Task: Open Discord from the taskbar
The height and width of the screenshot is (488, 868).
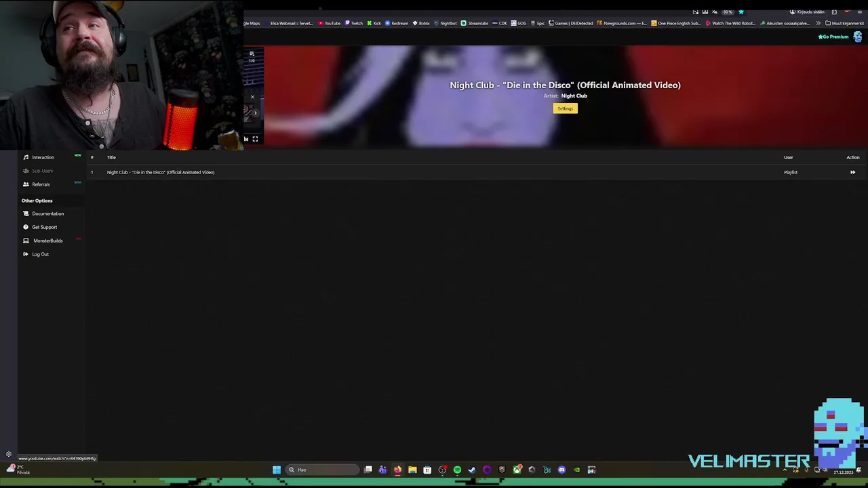Action: (x=561, y=470)
